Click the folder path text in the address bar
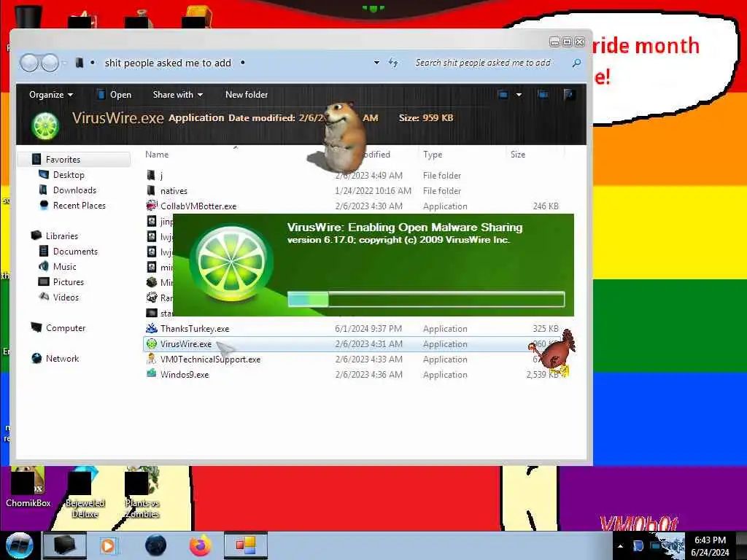The image size is (747, 560). click(x=168, y=63)
